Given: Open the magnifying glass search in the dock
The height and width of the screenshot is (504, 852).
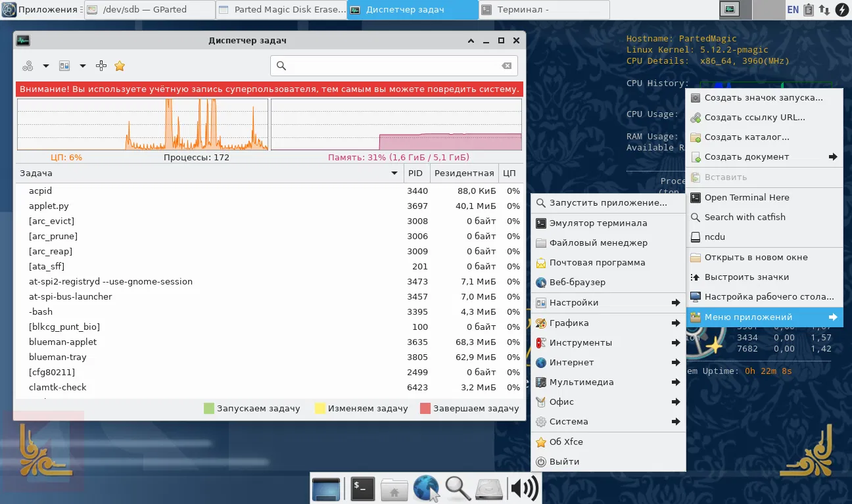Looking at the screenshot, I should pyautogui.click(x=458, y=489).
